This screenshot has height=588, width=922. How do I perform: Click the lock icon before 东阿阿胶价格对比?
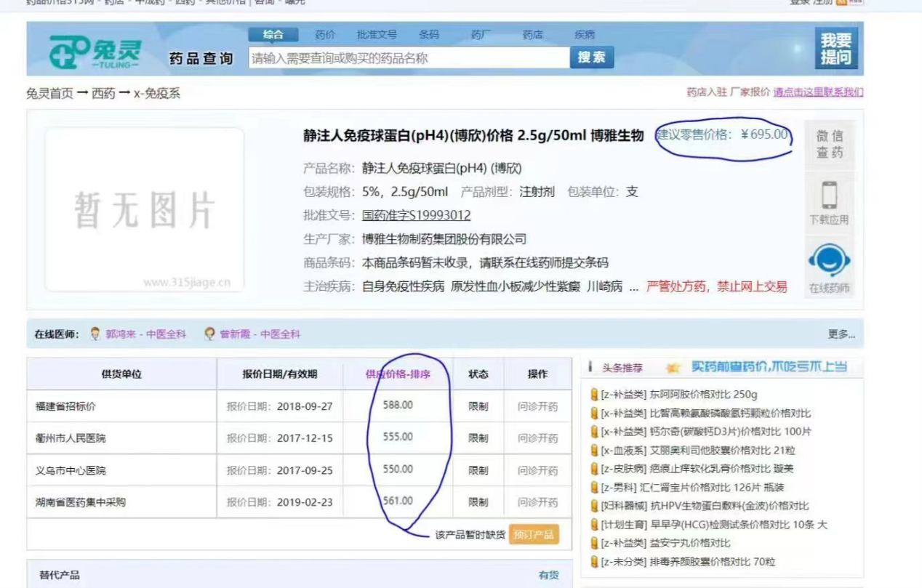pos(594,395)
